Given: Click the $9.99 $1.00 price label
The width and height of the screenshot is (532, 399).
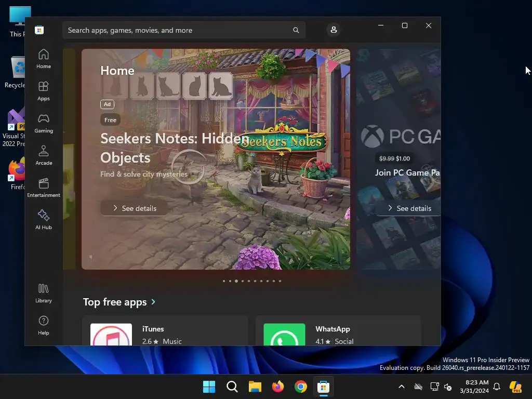Looking at the screenshot, I should pyautogui.click(x=394, y=158).
